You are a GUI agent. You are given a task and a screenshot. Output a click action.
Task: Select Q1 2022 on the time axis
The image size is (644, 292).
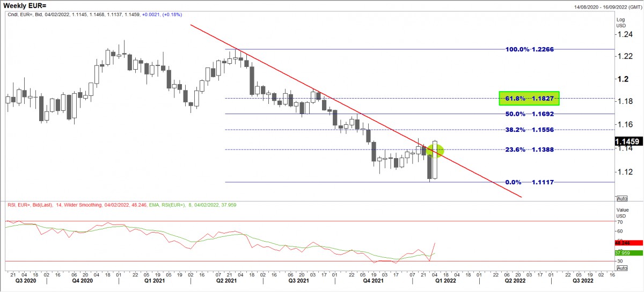446,280
